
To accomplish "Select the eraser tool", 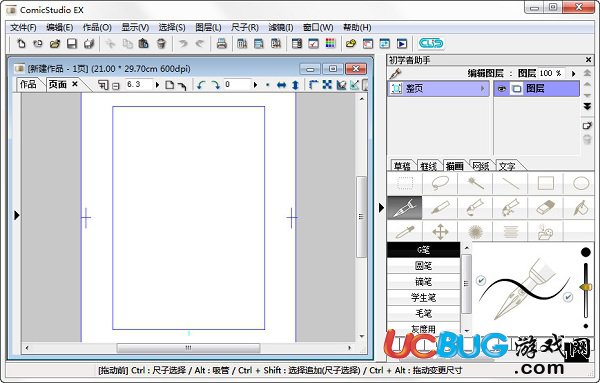I will [x=545, y=208].
